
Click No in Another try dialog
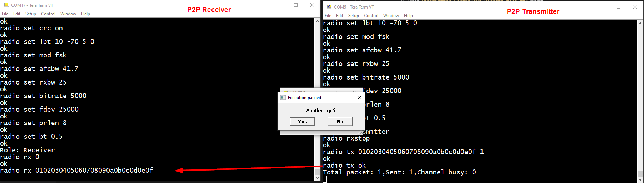coord(340,121)
